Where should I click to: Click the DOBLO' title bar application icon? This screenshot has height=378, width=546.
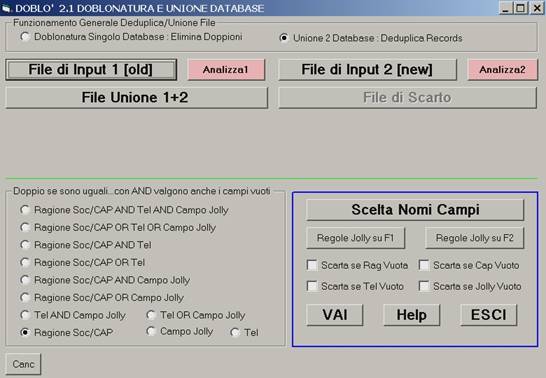click(x=6, y=8)
